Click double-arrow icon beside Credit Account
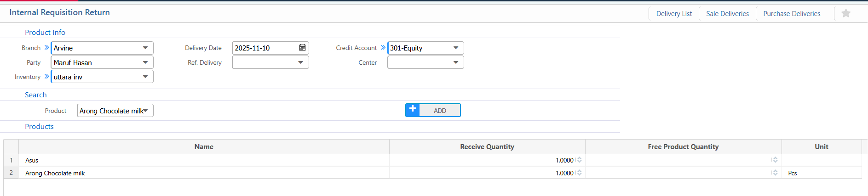 coord(383,48)
